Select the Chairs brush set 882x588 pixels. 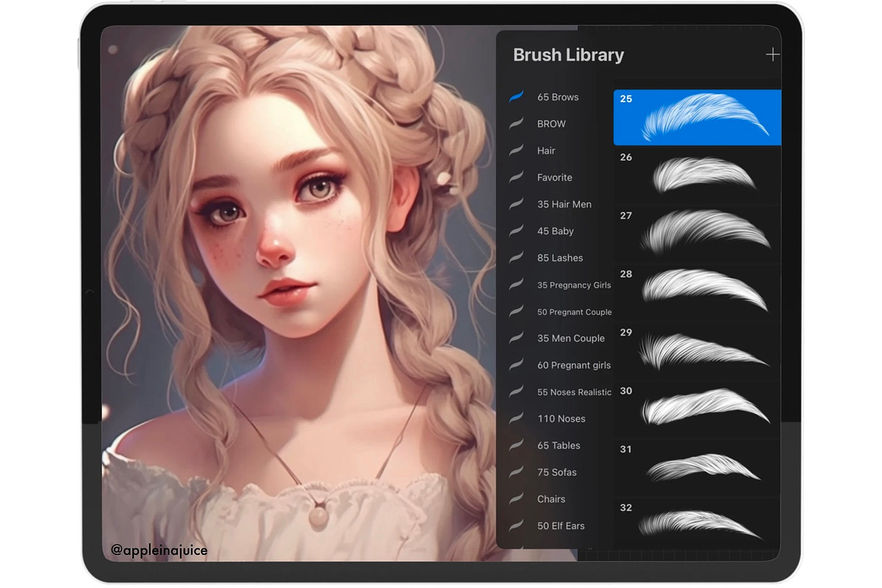tap(551, 499)
